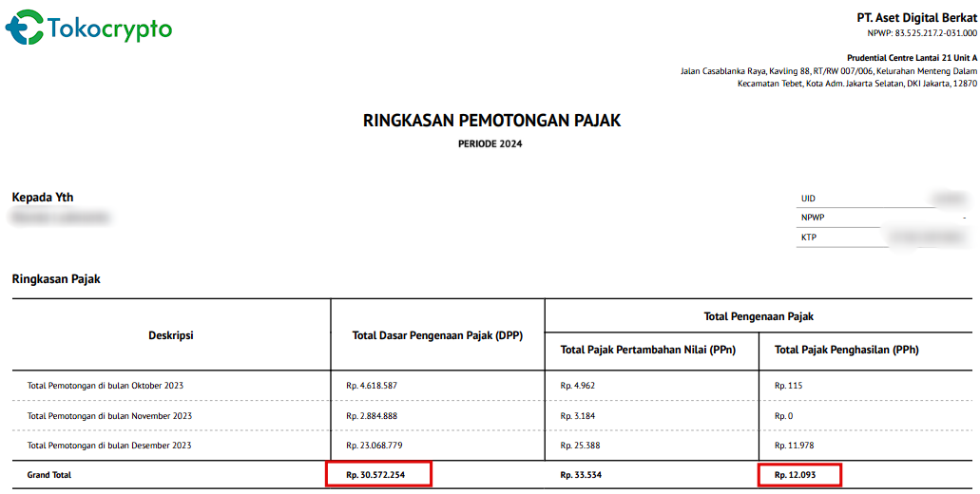Viewport: 980px width, 494px height.
Task: Click PPh value Rp. 115
Action: (789, 386)
